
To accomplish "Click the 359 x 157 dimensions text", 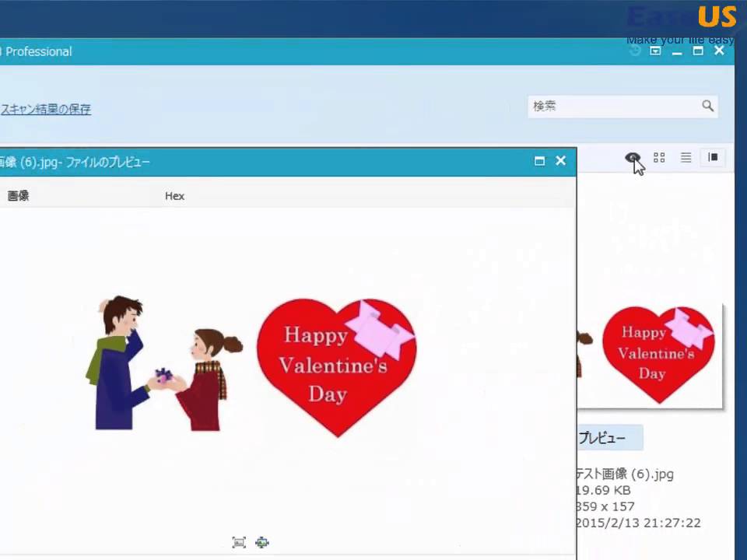I will pyautogui.click(x=605, y=506).
